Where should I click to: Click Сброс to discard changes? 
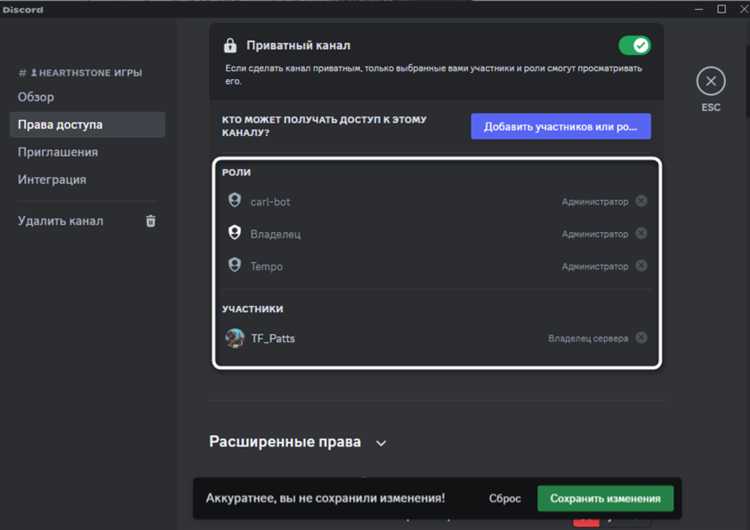point(505,498)
